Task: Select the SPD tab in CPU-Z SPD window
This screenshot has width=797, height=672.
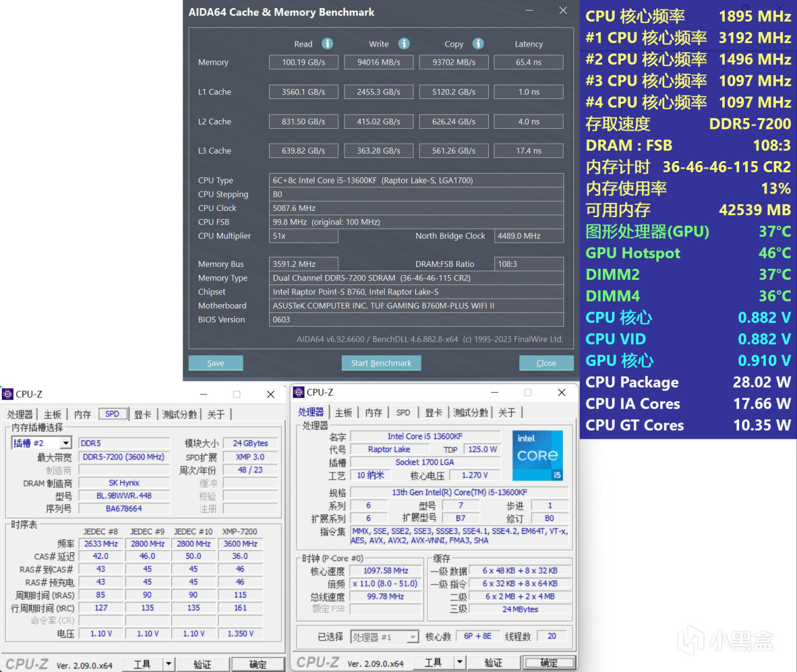Action: tap(113, 414)
